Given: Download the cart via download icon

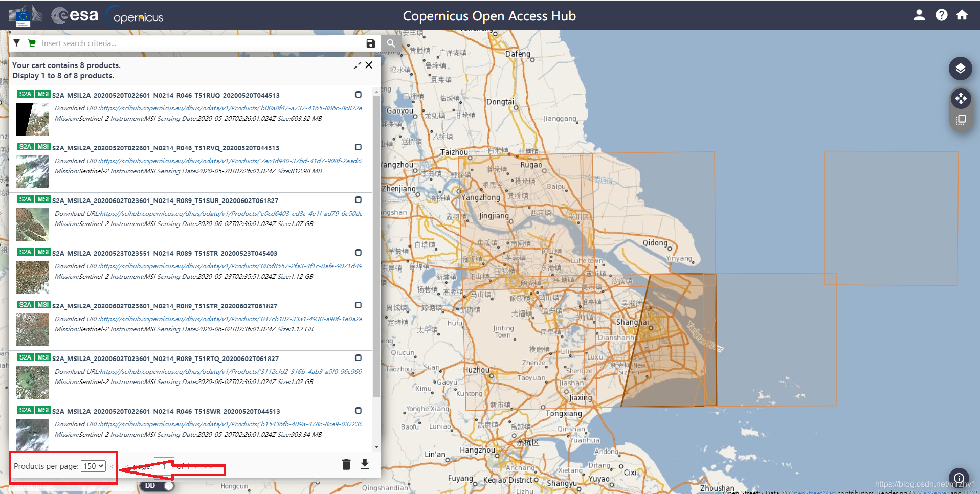Looking at the screenshot, I should [x=365, y=464].
